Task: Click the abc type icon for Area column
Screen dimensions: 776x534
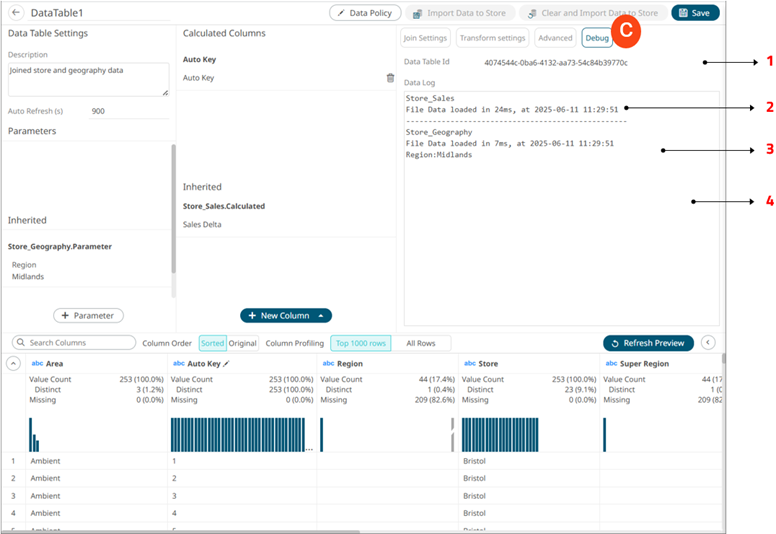Action: tap(37, 364)
